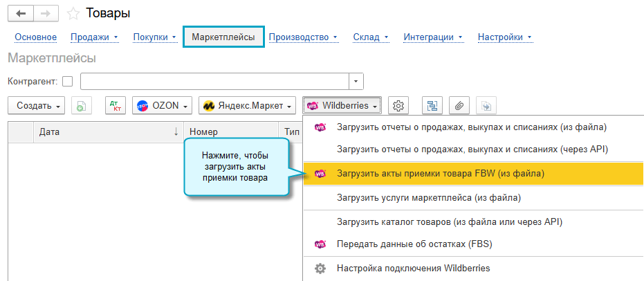Select the Маркетплейсы tab
The image size is (644, 281).
click(x=223, y=37)
